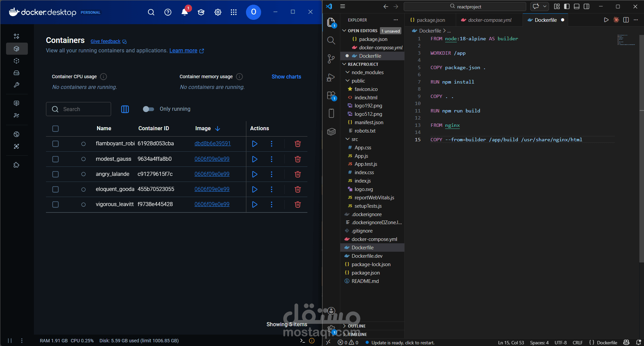Check the modest_gauss row checkbox
Viewport: 644px width, 346px height.
(56, 159)
